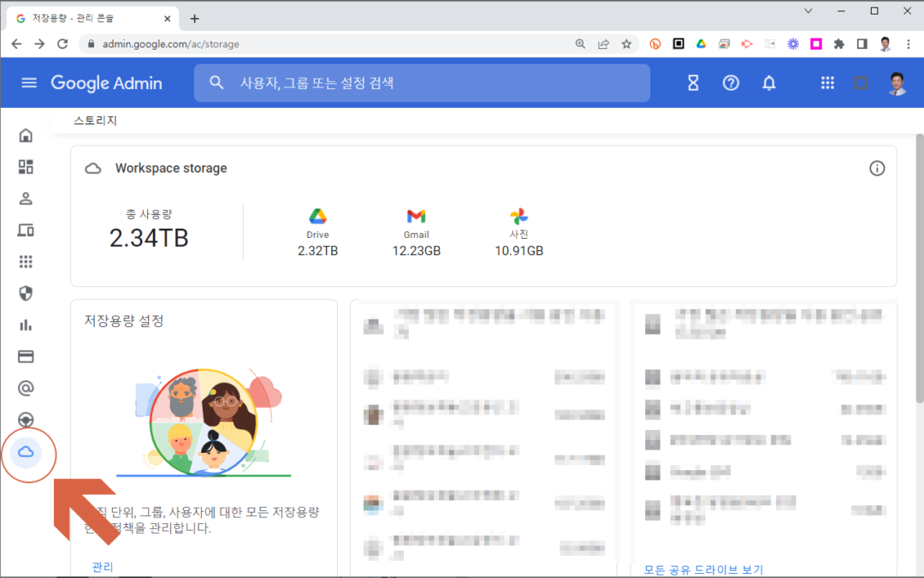Click the 12.23GB Gmail usage value
Viewport: 924px width, 578px height.
(416, 251)
